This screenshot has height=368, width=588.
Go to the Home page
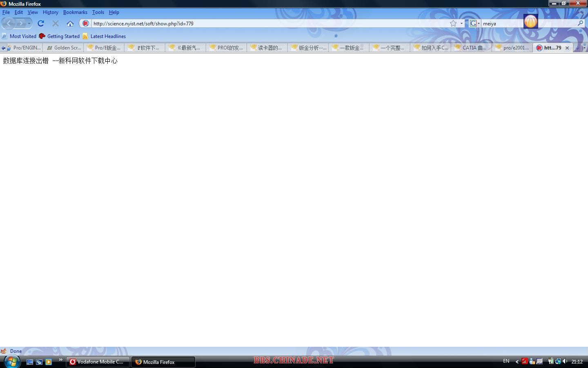click(x=70, y=23)
